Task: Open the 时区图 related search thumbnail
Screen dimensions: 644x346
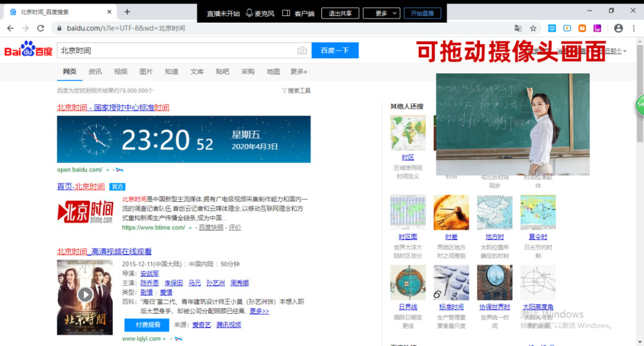Action: pos(408,213)
